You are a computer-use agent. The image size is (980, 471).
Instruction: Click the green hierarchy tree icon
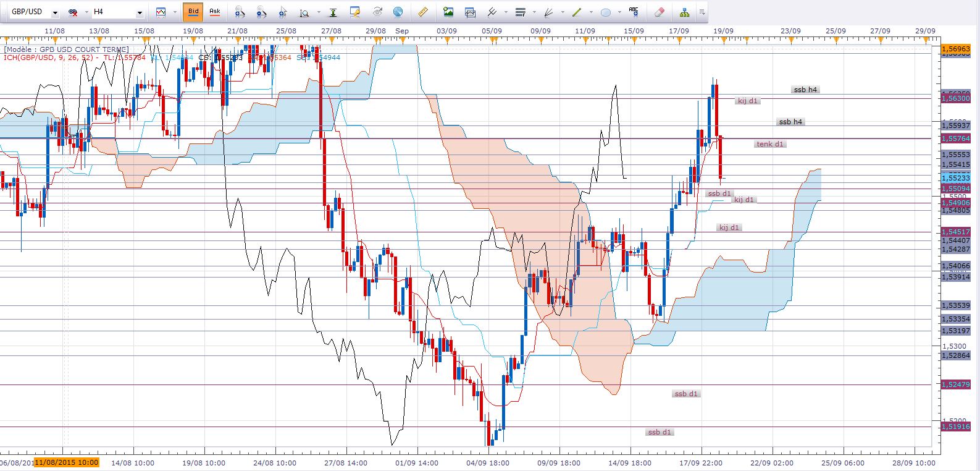(x=684, y=12)
